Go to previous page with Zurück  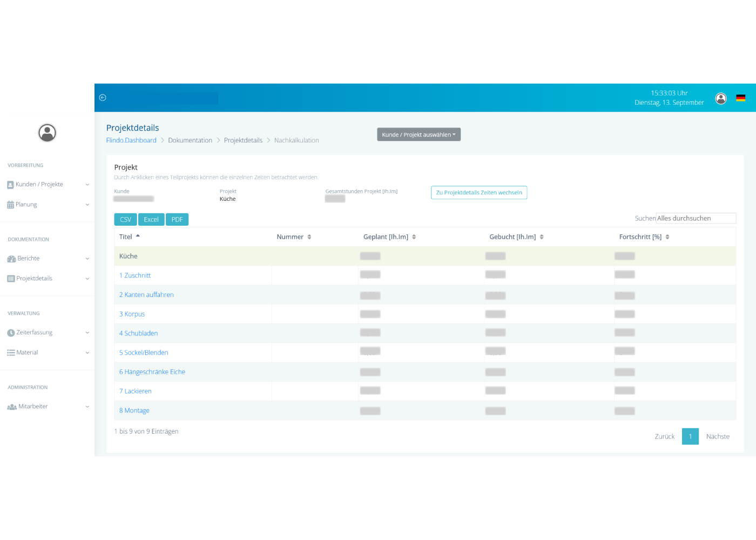pyautogui.click(x=665, y=437)
